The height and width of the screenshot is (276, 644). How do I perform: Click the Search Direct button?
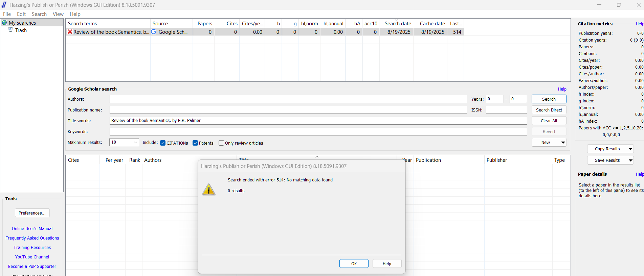point(549,110)
